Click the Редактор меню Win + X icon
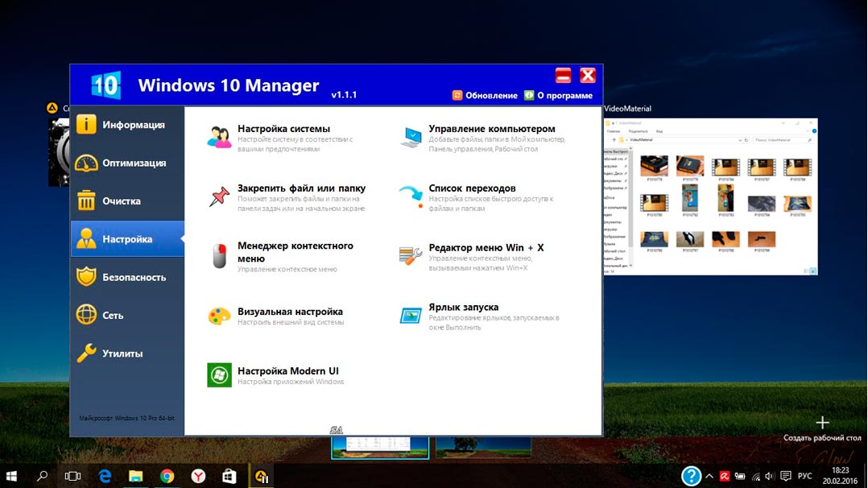Image resolution: width=868 pixels, height=488 pixels. point(411,256)
